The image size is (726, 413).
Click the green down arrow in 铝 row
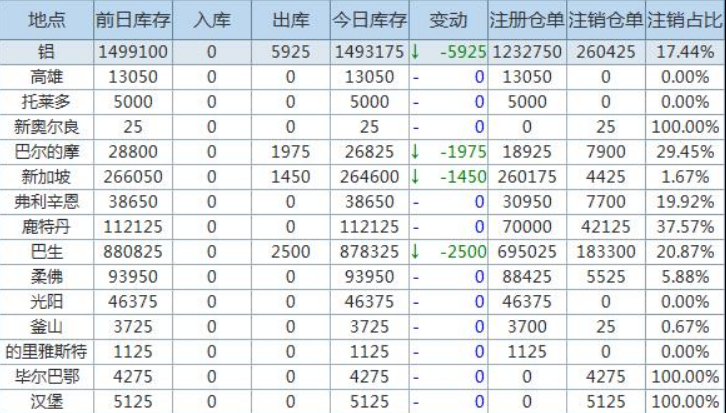click(x=416, y=52)
